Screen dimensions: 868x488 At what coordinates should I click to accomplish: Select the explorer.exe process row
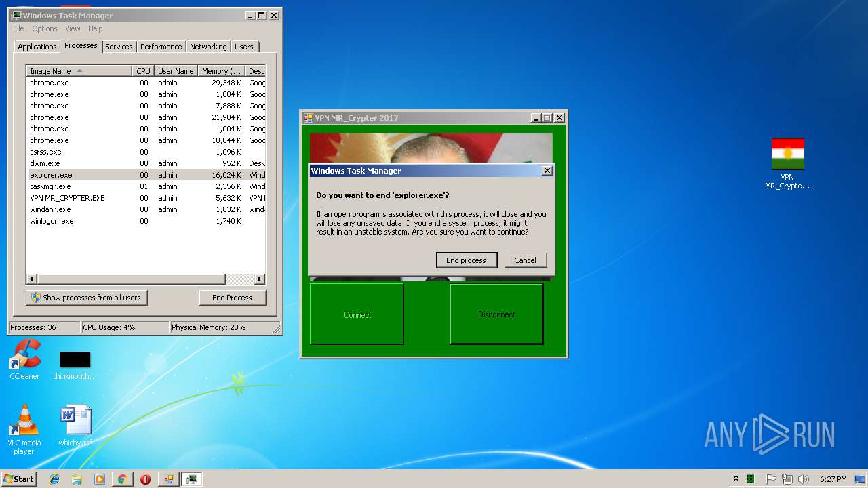tap(146, 175)
